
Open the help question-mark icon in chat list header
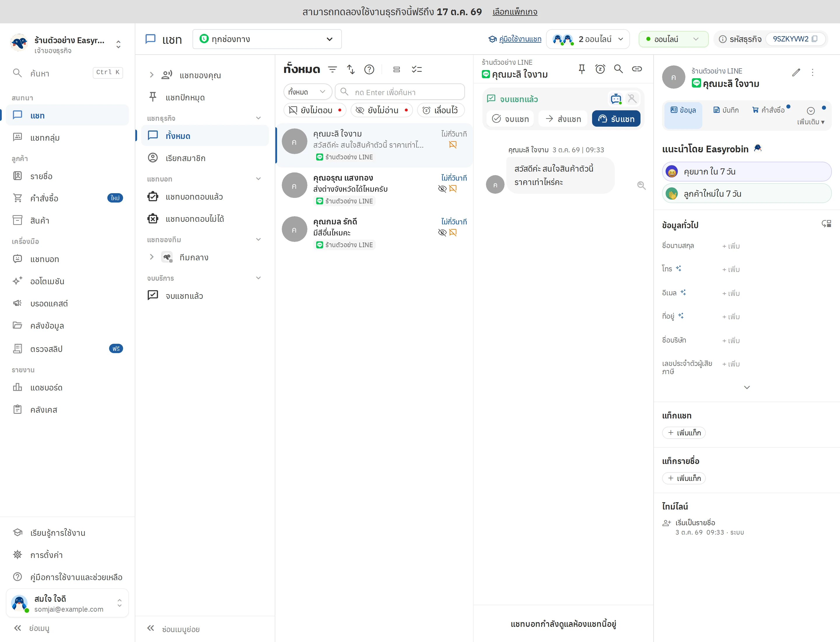369,69
